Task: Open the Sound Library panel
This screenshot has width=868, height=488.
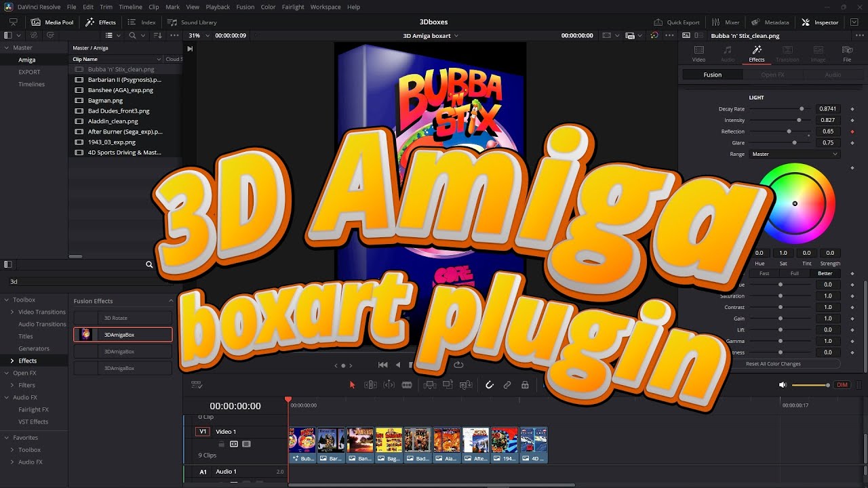Action: click(x=192, y=22)
